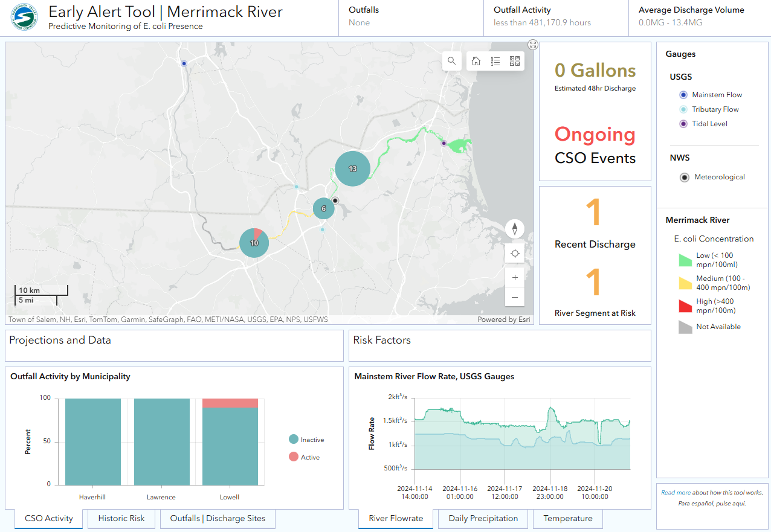Select the cluster marker labeled 6
The image size is (771, 532).
[x=324, y=208]
